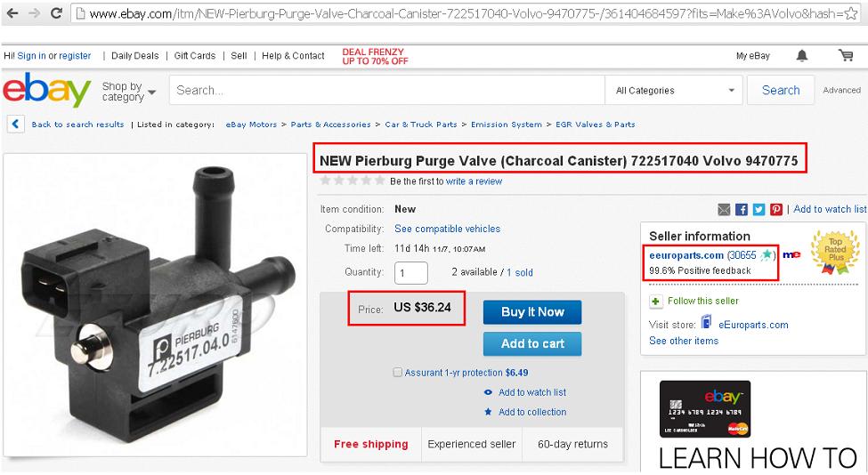Click the eBay logo
This screenshot has width=868, height=475.
pos(47,91)
